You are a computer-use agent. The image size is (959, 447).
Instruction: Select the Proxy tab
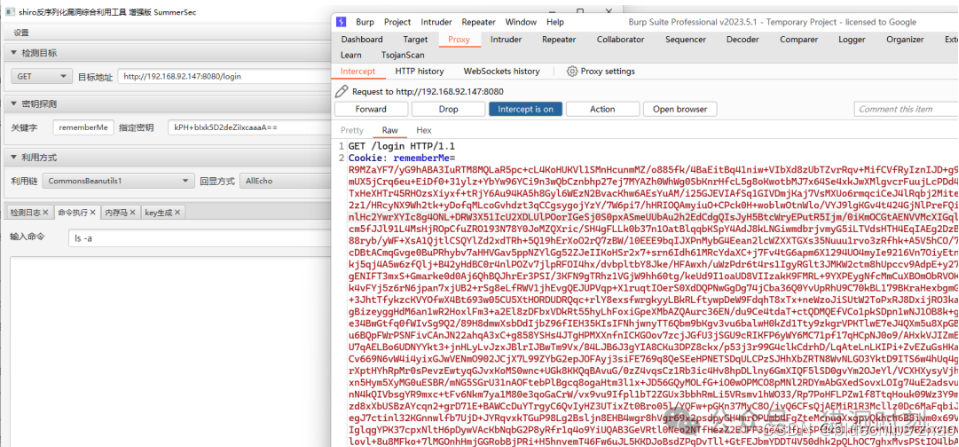click(x=459, y=39)
